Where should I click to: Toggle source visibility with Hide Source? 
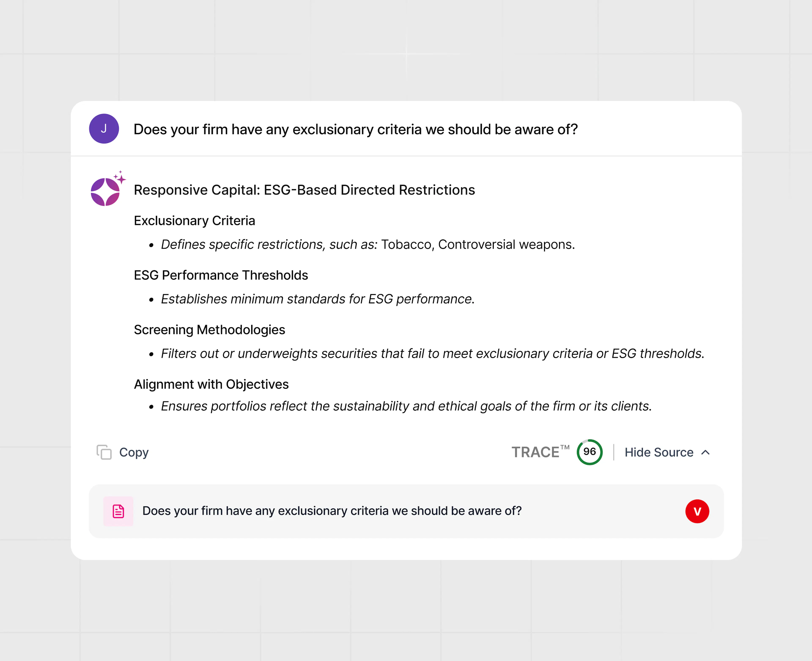(x=659, y=452)
